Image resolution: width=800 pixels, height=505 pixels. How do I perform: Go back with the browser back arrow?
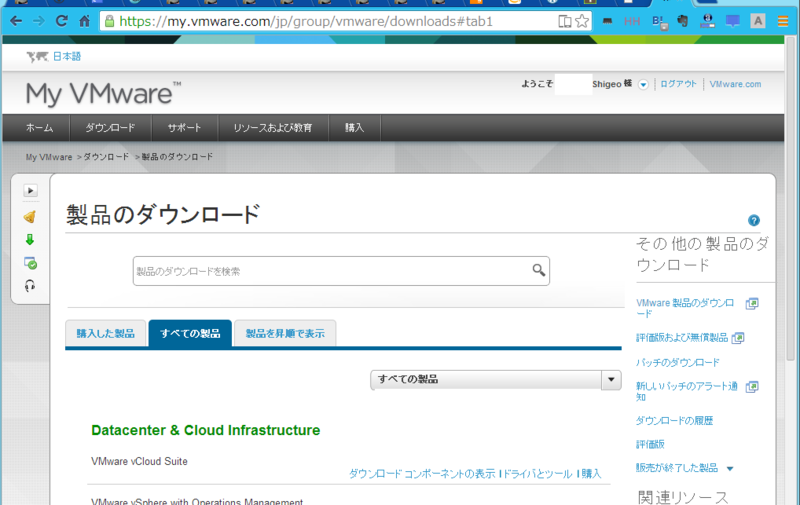pyautogui.click(x=16, y=21)
